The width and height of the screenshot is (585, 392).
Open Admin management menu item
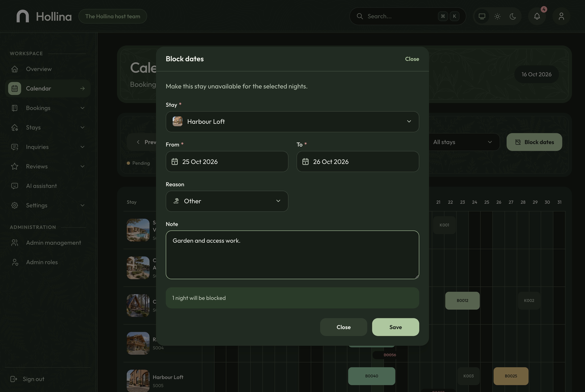(x=48, y=243)
